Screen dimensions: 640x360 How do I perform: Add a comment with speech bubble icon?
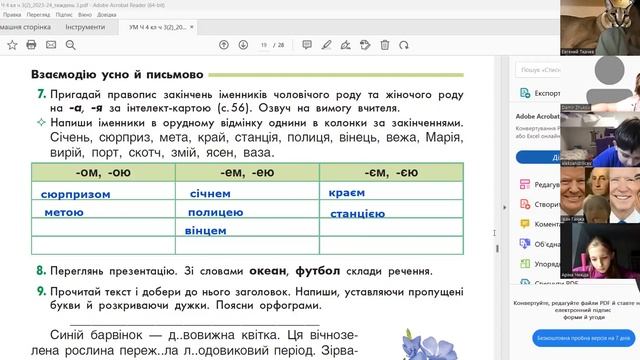point(307,45)
